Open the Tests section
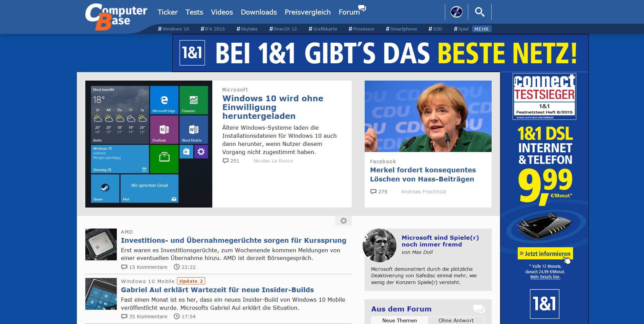The width and height of the screenshot is (644, 324). 194,12
